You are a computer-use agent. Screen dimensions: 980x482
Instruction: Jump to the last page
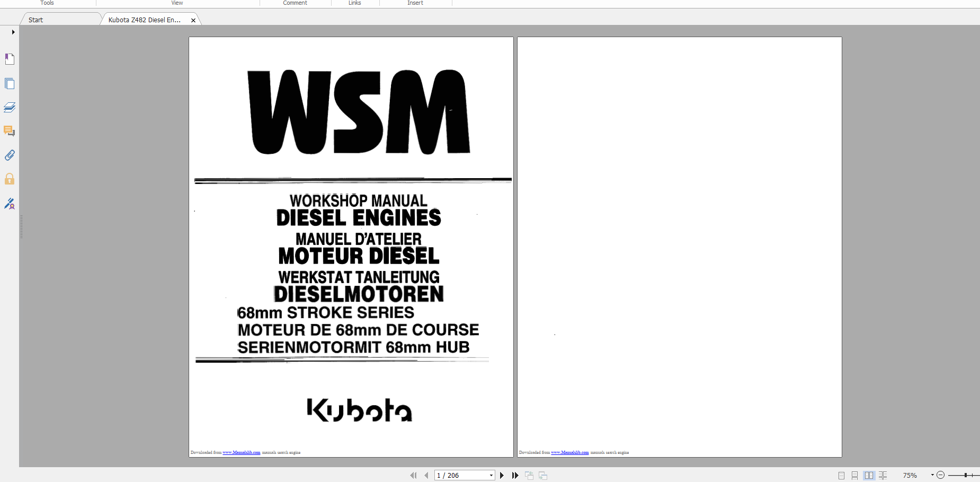click(x=515, y=476)
